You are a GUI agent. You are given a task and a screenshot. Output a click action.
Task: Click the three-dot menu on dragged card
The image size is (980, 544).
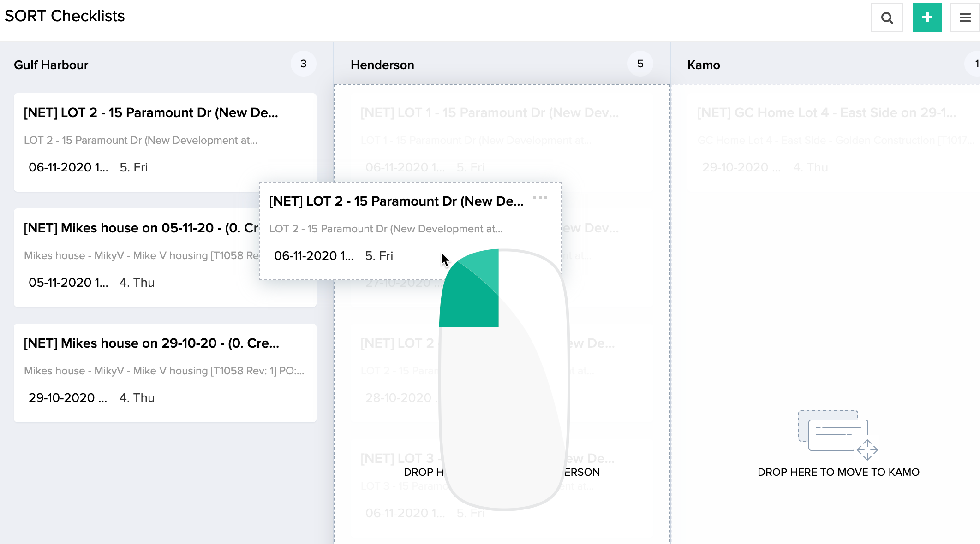click(x=540, y=198)
